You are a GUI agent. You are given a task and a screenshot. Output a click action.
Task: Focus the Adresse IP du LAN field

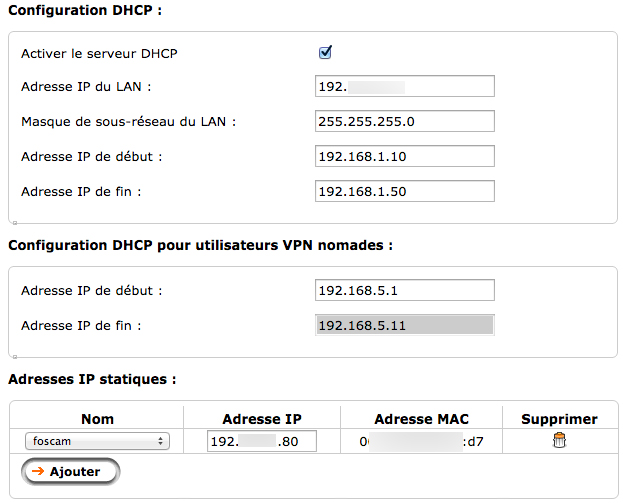(x=404, y=87)
